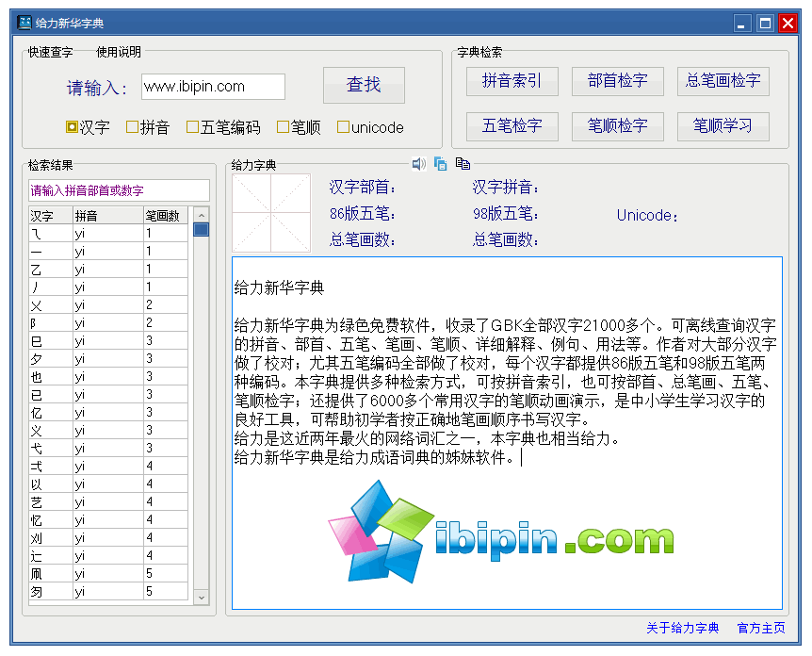Select the 弋 row in results

click(x=108, y=449)
